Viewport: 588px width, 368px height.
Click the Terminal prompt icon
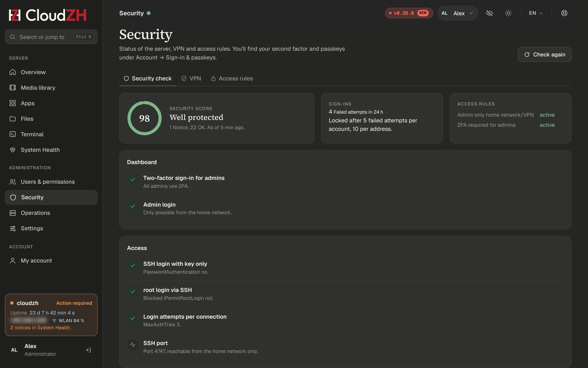pos(13,134)
